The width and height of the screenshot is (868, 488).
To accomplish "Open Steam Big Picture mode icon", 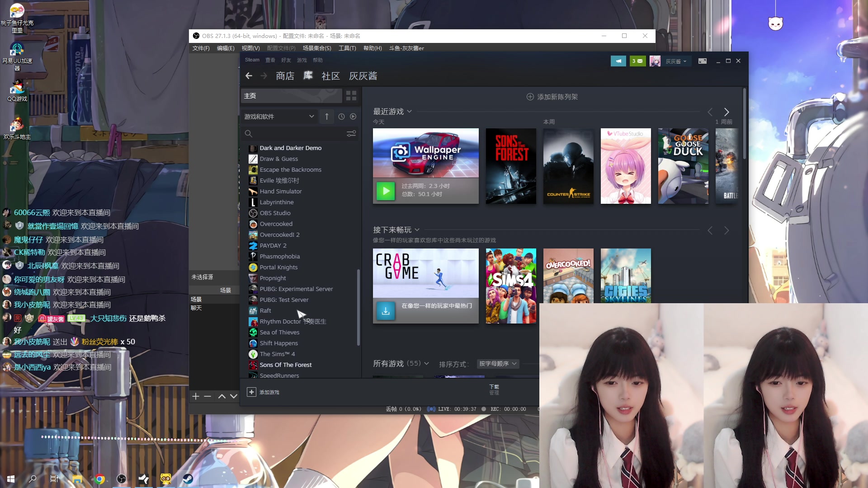I will [703, 61].
